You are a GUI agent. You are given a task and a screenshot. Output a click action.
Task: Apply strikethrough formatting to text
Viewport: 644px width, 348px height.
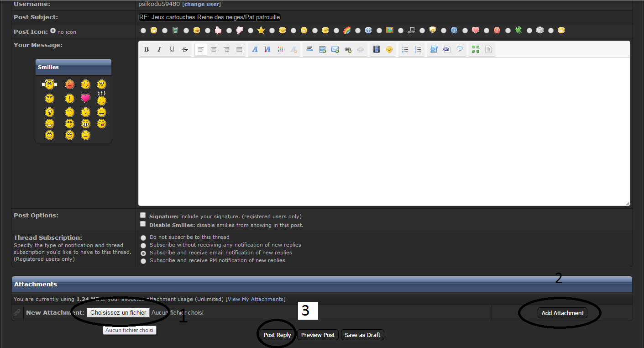coord(185,49)
